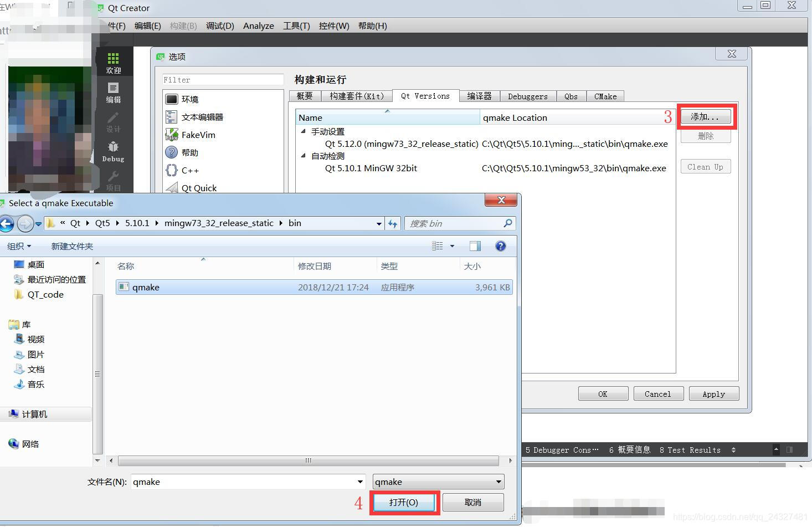The height and width of the screenshot is (527, 812).
Task: Open the 视频 library
Action: coord(29,339)
